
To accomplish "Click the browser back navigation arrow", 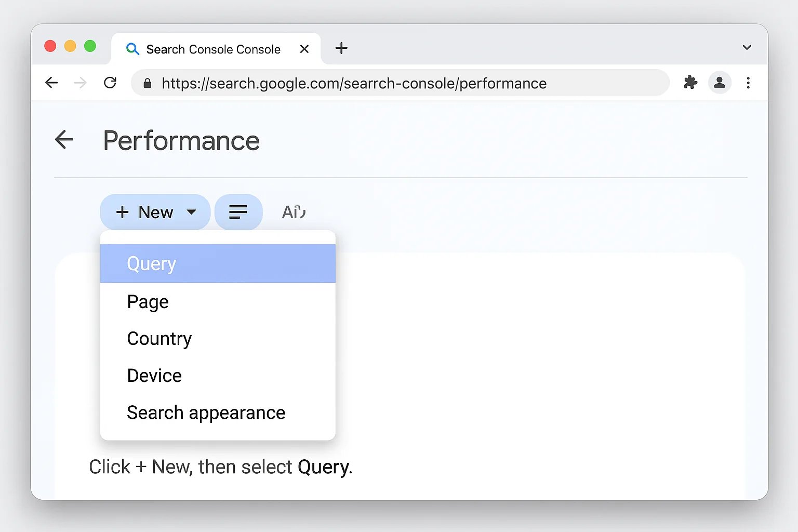I will [x=51, y=83].
